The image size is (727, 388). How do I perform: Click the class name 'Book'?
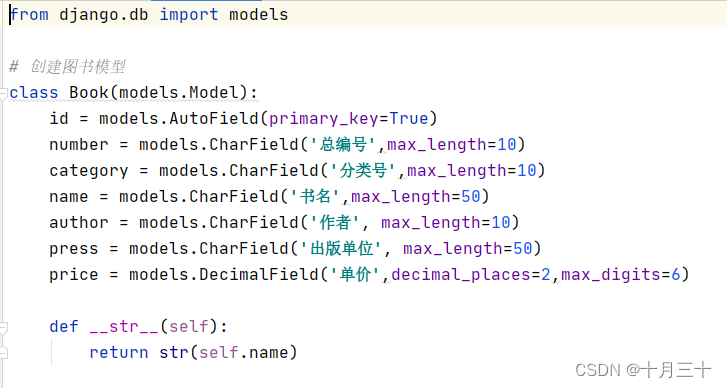89,93
